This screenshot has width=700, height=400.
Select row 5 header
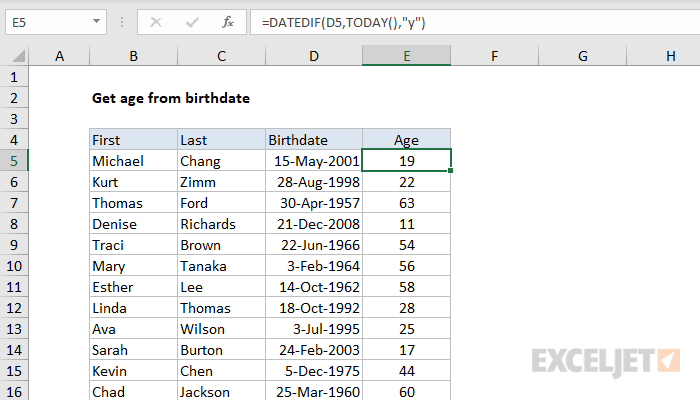click(x=14, y=161)
